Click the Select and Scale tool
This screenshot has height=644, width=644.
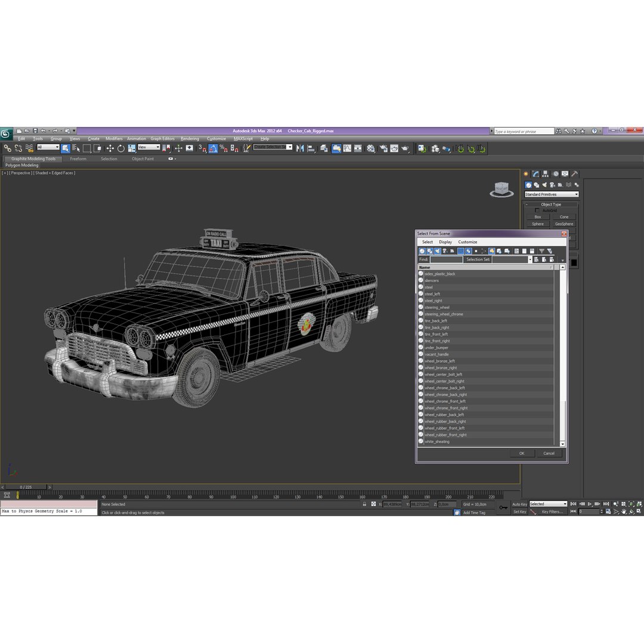(131, 148)
